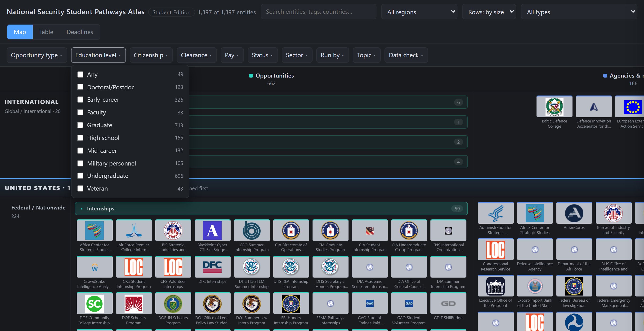Screen dimensions: 644x331
Task: Select the CBO Summer Internship Program tile
Action: pyautogui.click(x=251, y=236)
